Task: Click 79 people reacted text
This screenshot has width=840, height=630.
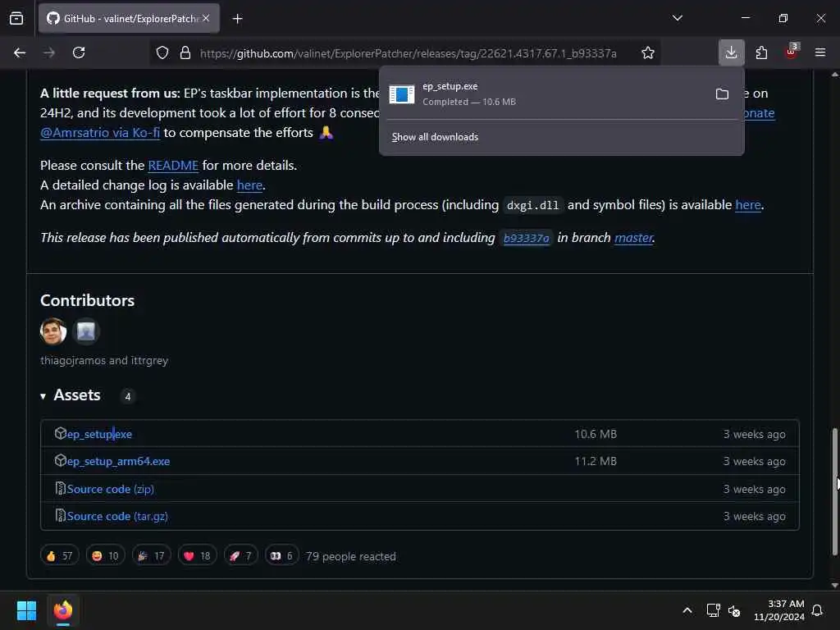Action: tap(351, 557)
